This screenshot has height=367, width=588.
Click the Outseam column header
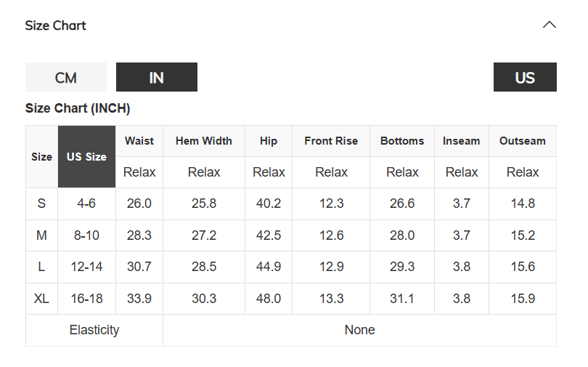coord(523,141)
